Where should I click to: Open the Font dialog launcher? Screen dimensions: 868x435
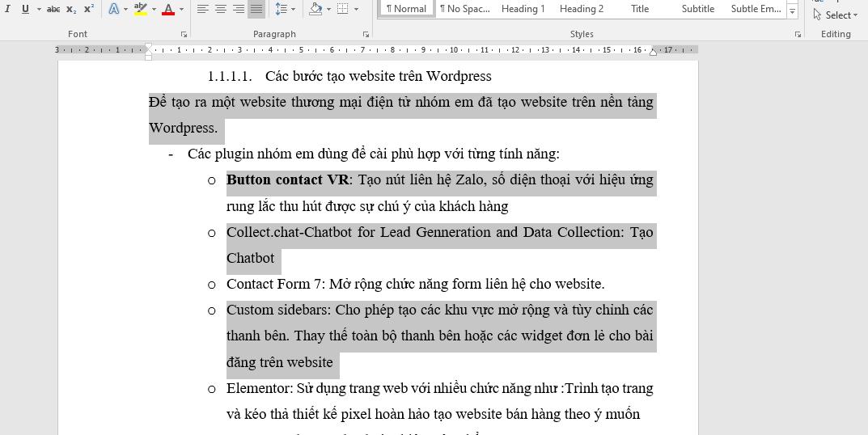[x=184, y=34]
